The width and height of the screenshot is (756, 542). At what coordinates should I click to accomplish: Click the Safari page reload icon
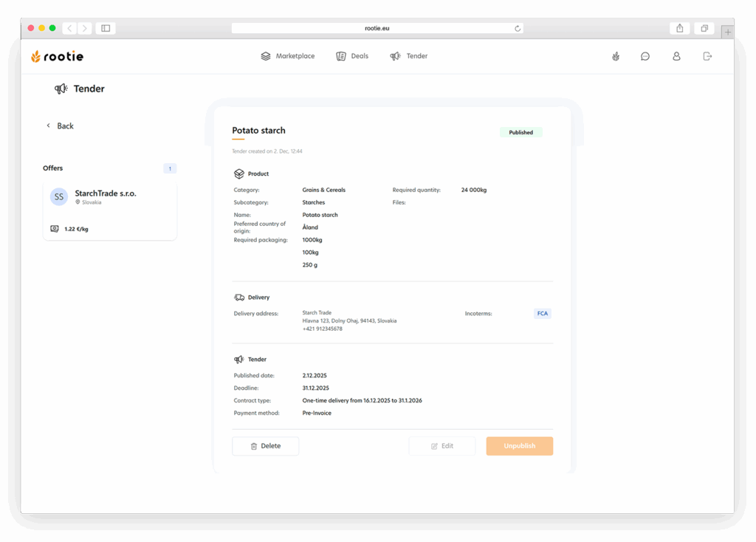518,29
